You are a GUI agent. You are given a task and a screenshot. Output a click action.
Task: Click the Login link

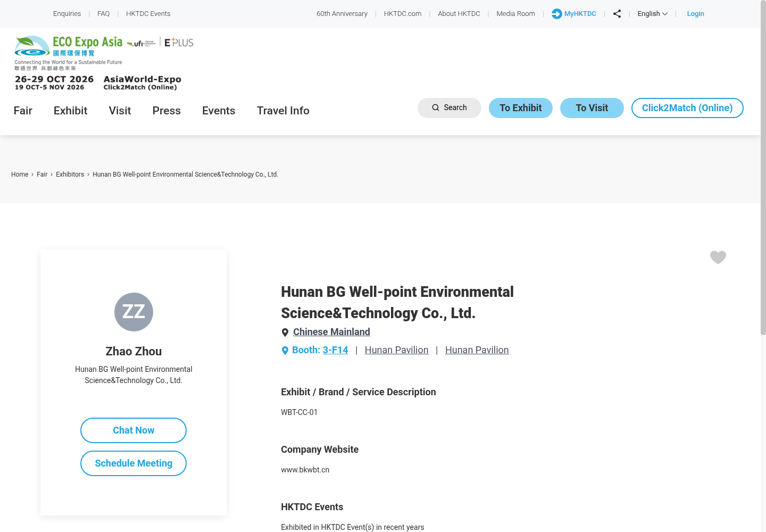coord(695,14)
